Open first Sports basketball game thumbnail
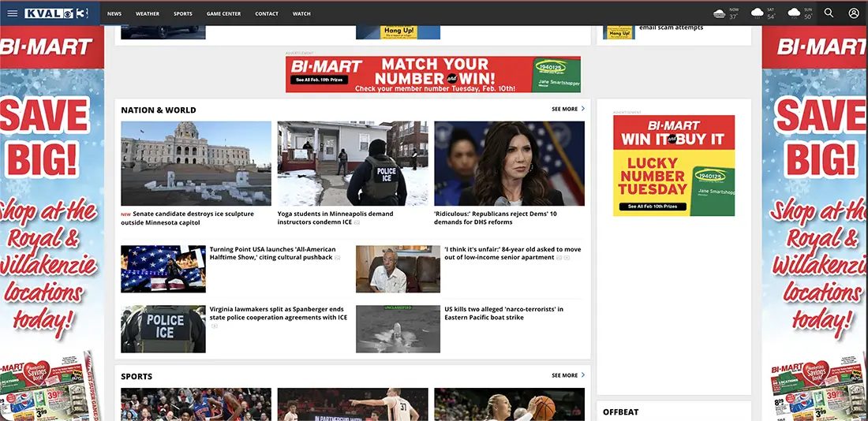This screenshot has height=421, width=868. pyautogui.click(x=196, y=404)
